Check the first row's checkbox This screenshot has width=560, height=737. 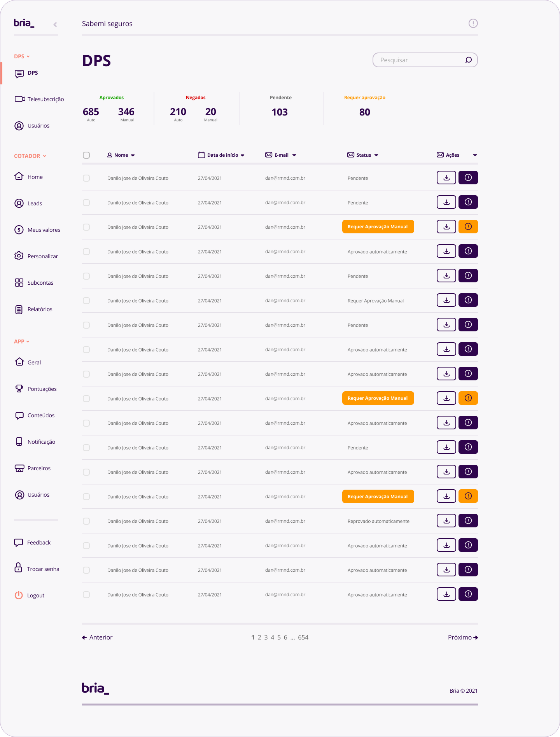(x=86, y=178)
